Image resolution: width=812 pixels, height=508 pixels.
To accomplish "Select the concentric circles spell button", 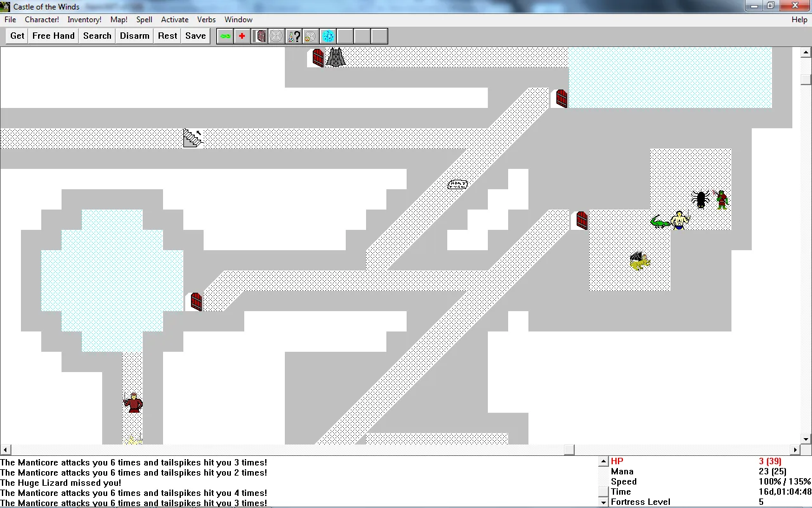I will (277, 36).
